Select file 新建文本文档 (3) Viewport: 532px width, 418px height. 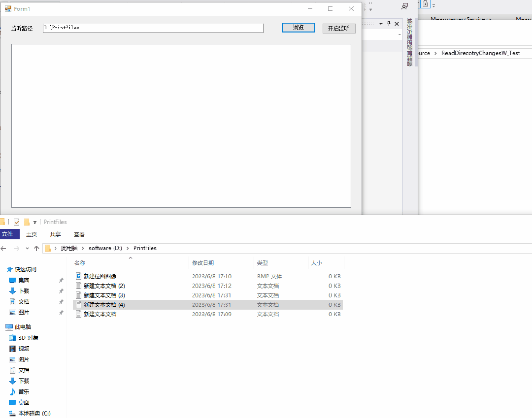point(104,295)
